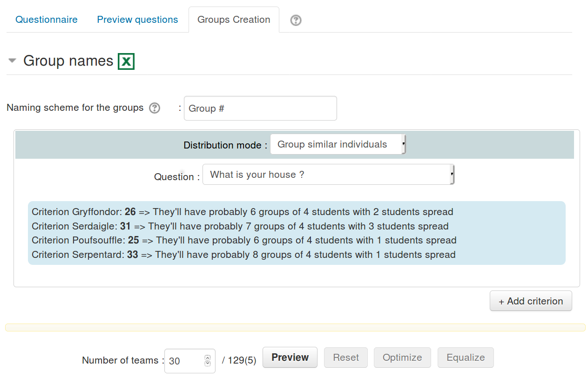The height and width of the screenshot is (378, 588).
Task: Open the help icon beside the tabs
Action: pyautogui.click(x=296, y=20)
